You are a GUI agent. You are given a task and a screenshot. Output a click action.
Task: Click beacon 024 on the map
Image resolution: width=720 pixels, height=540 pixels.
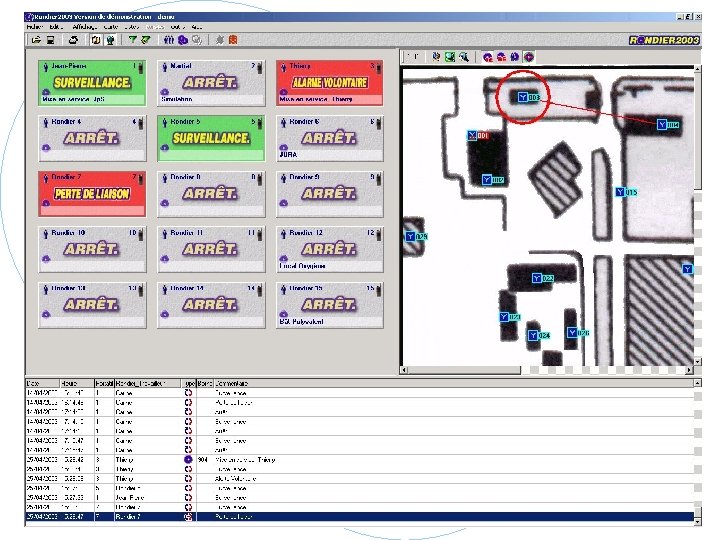tap(539, 335)
